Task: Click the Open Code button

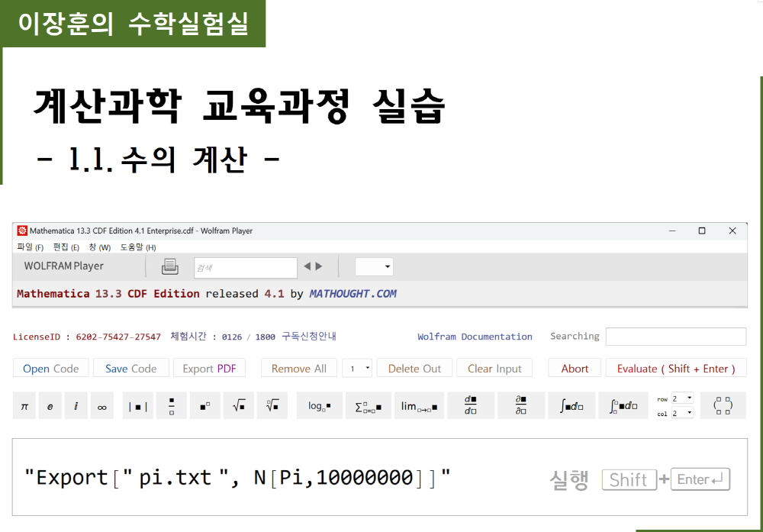Action: [x=50, y=369]
